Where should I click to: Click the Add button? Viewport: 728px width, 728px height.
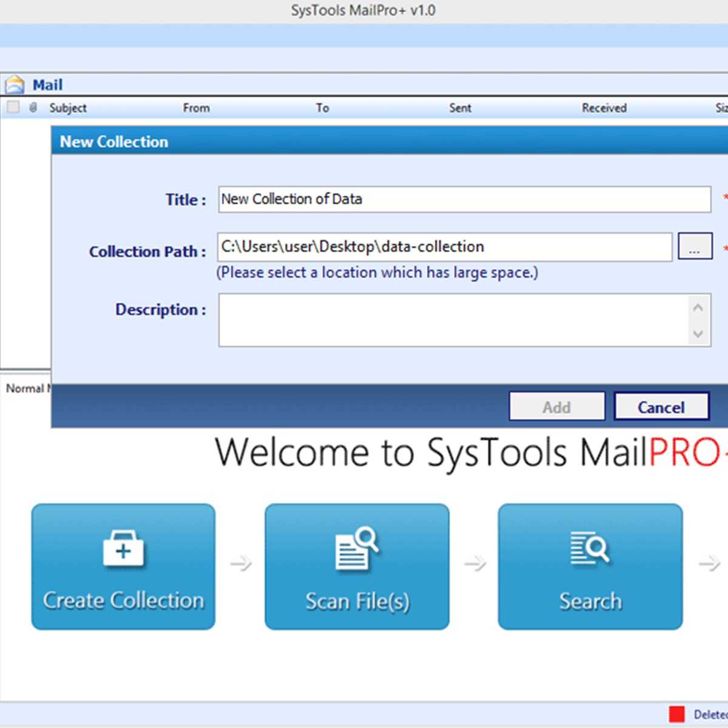pos(556,406)
